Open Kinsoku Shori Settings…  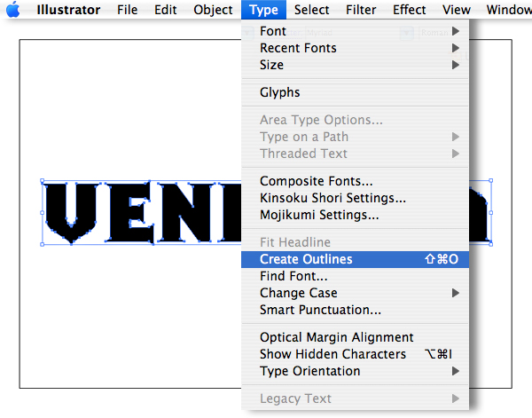pos(355,198)
